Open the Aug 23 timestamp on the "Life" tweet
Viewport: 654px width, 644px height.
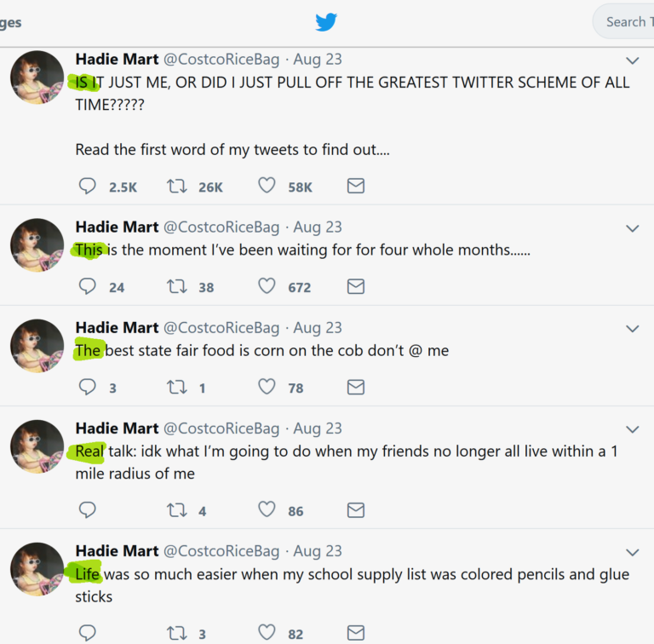pos(318,551)
